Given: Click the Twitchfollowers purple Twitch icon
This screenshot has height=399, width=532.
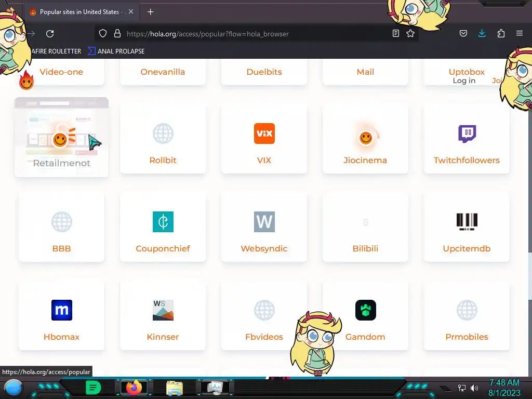Looking at the screenshot, I should [x=467, y=134].
